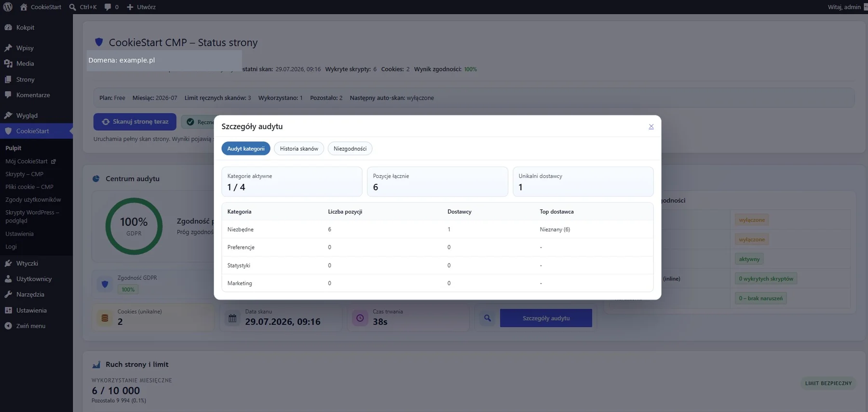Click the 100% GDPR compliance ring
The image size is (868, 412).
pyautogui.click(x=134, y=226)
